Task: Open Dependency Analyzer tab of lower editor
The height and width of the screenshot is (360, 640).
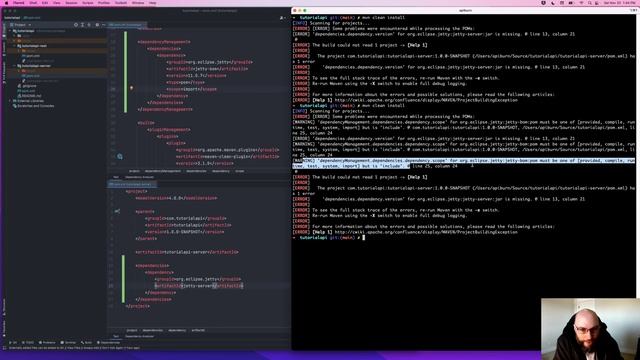Action: 140,336
